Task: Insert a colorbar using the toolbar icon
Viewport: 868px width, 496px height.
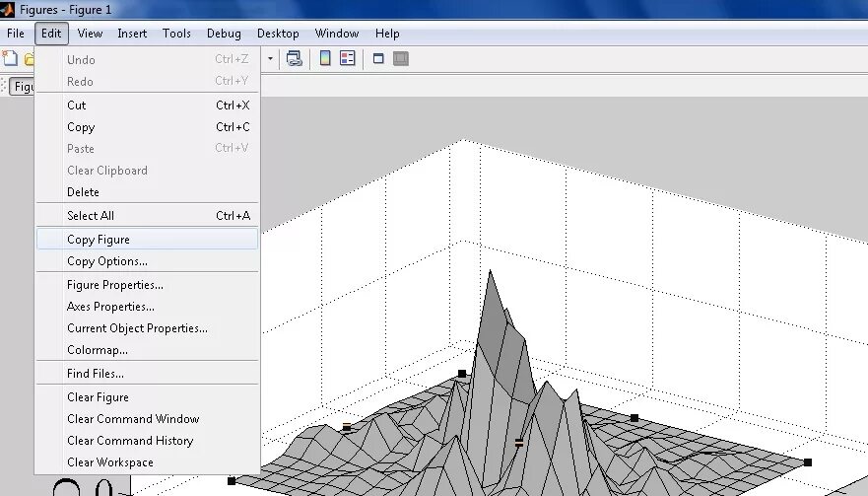Action: point(325,58)
